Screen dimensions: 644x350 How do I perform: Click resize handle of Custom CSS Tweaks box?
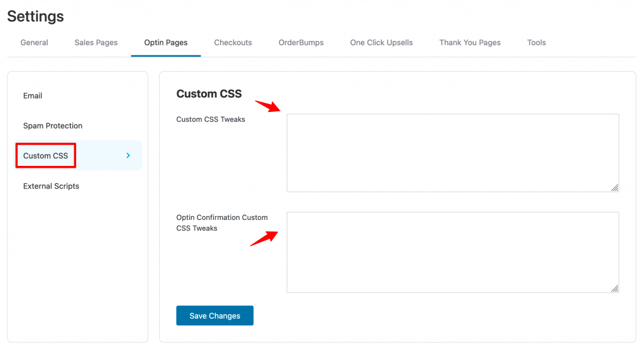tap(614, 187)
